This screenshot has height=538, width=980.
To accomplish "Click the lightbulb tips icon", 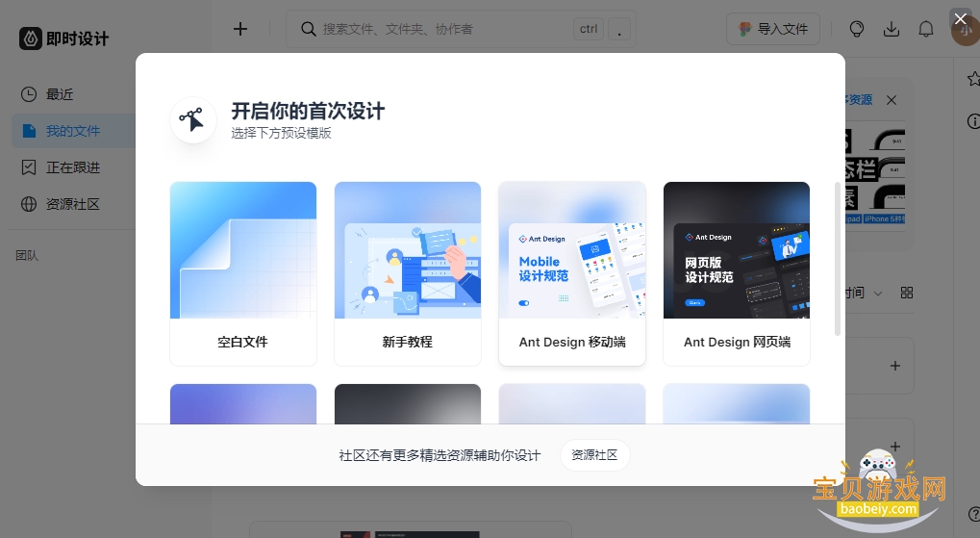I will pos(857,29).
